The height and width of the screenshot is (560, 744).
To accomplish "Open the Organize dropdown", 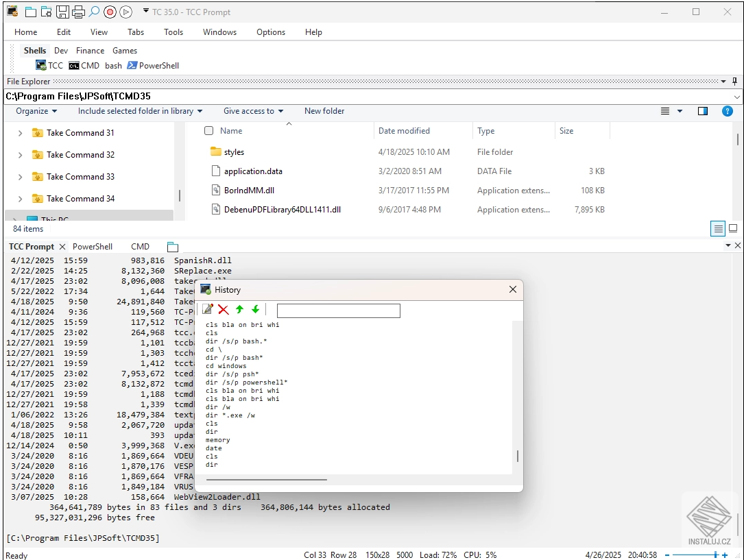I will pyautogui.click(x=36, y=111).
